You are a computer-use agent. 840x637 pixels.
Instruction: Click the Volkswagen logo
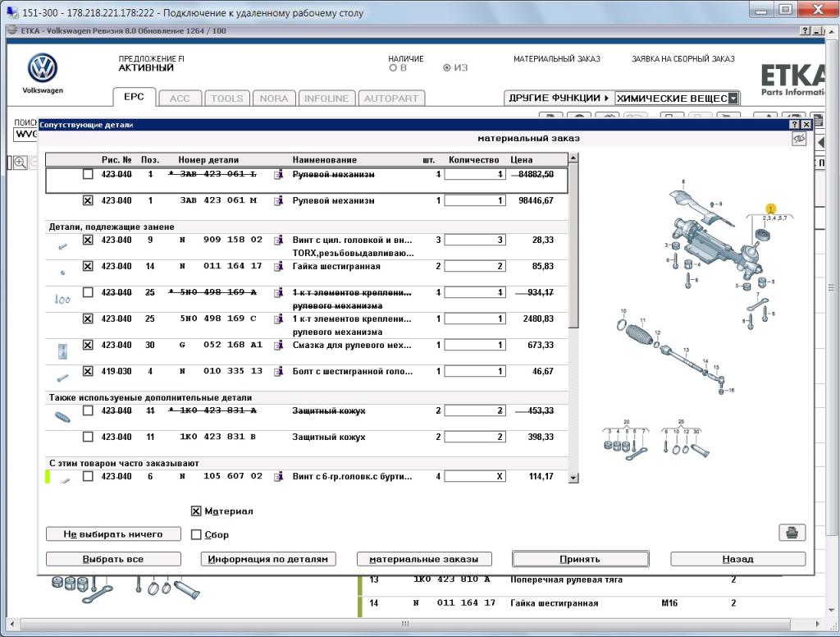click(43, 68)
